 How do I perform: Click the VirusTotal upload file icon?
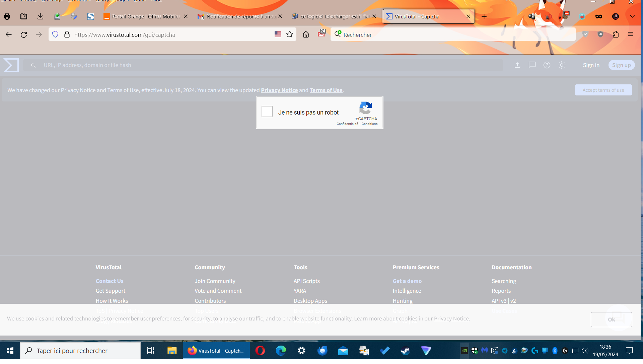517,65
